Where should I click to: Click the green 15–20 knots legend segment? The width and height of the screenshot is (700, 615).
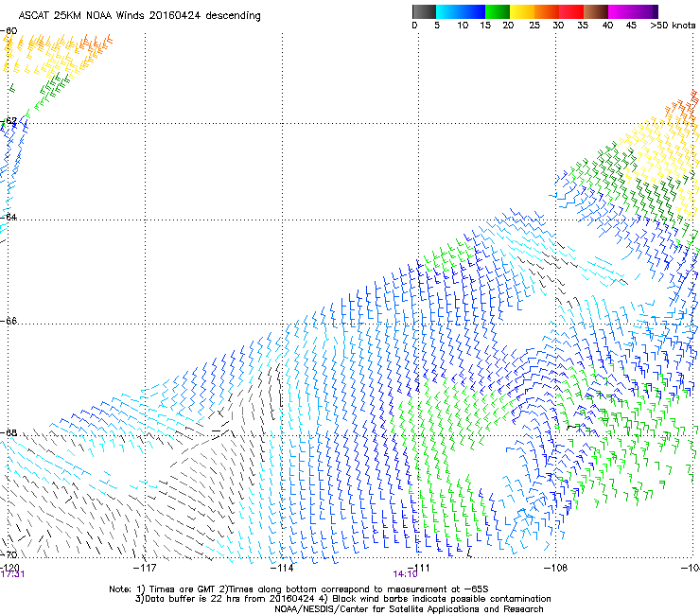point(498,11)
